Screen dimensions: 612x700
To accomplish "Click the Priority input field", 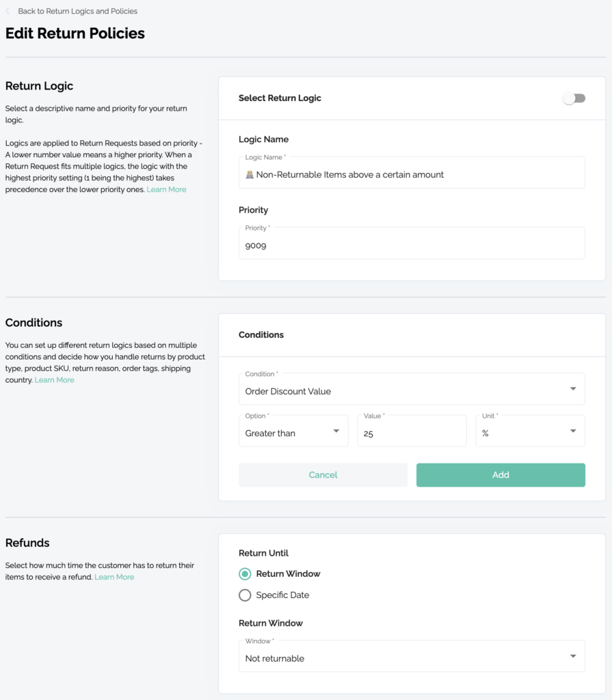I will point(412,245).
